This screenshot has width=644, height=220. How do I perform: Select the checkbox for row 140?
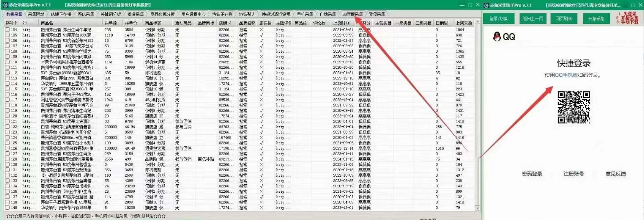coord(7,208)
